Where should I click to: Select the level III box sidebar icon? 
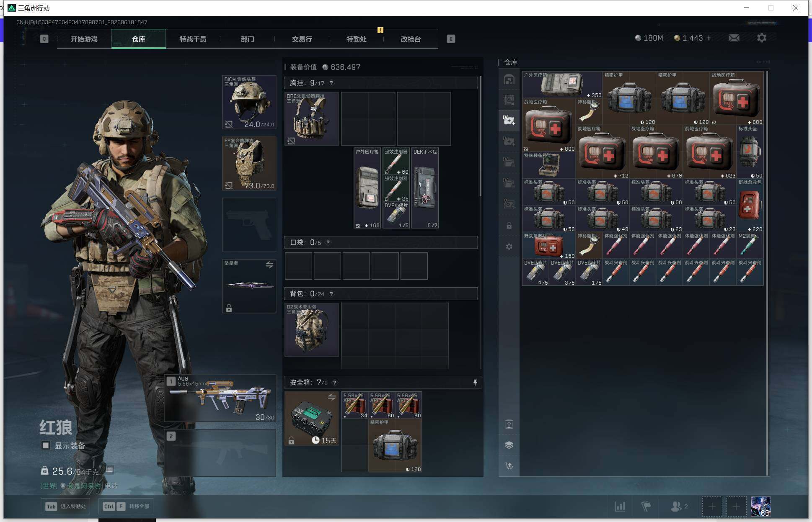click(x=509, y=100)
